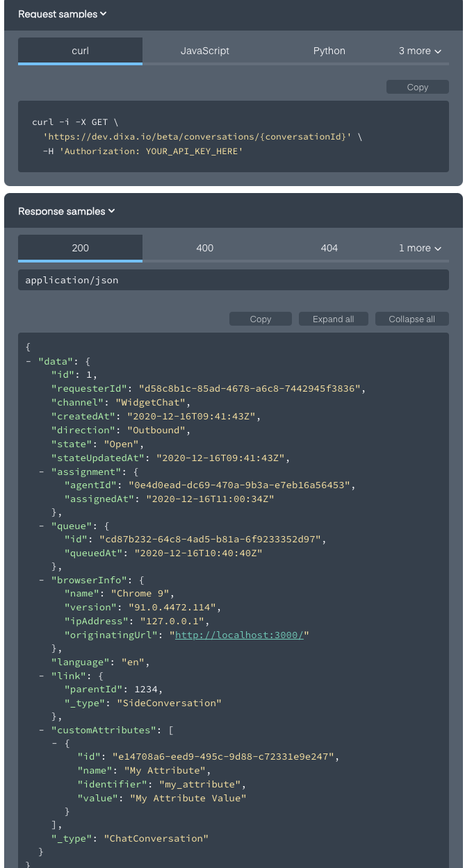Collapse the "queue" JSON node
465x868 pixels.
42,526
